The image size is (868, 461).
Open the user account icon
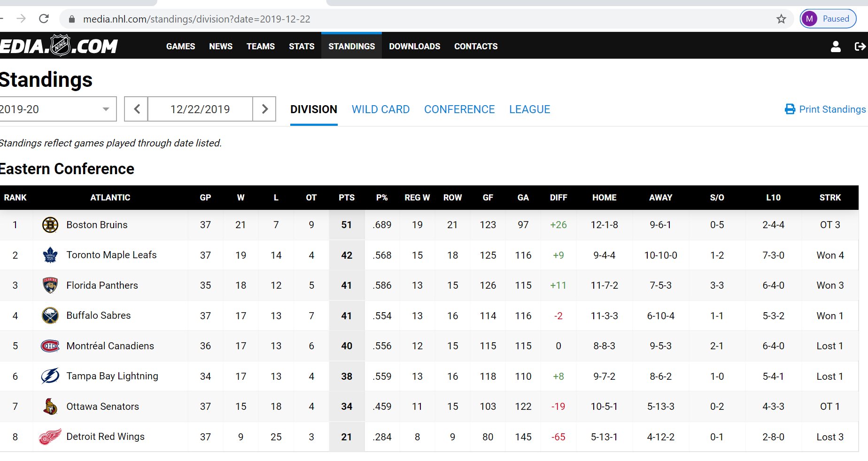pyautogui.click(x=836, y=46)
